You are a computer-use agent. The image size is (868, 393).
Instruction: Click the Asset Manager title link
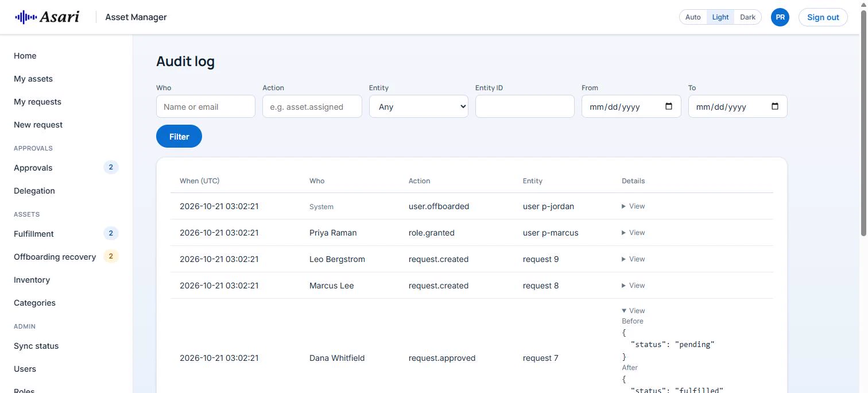(136, 17)
